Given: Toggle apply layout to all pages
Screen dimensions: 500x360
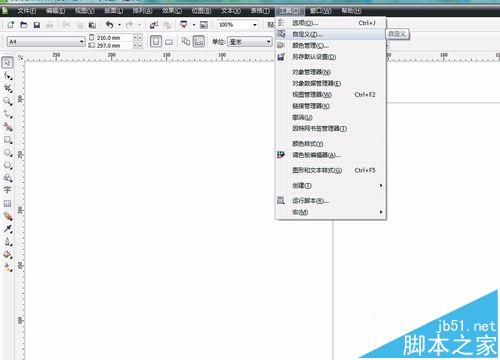Looking at the screenshot, I should (x=186, y=41).
